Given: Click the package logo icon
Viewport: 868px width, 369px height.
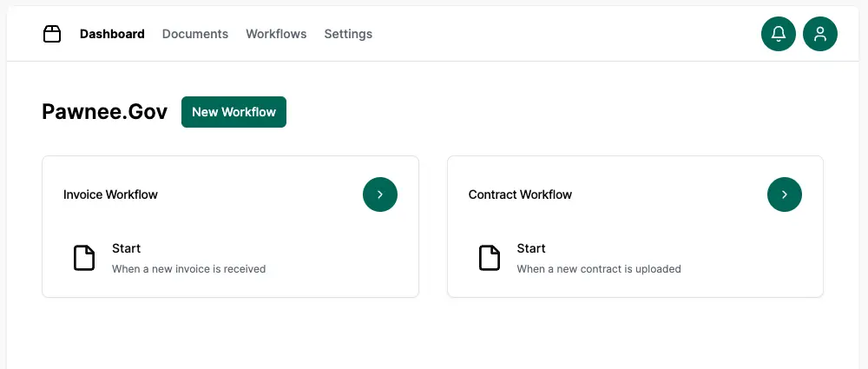Looking at the screenshot, I should (x=52, y=34).
